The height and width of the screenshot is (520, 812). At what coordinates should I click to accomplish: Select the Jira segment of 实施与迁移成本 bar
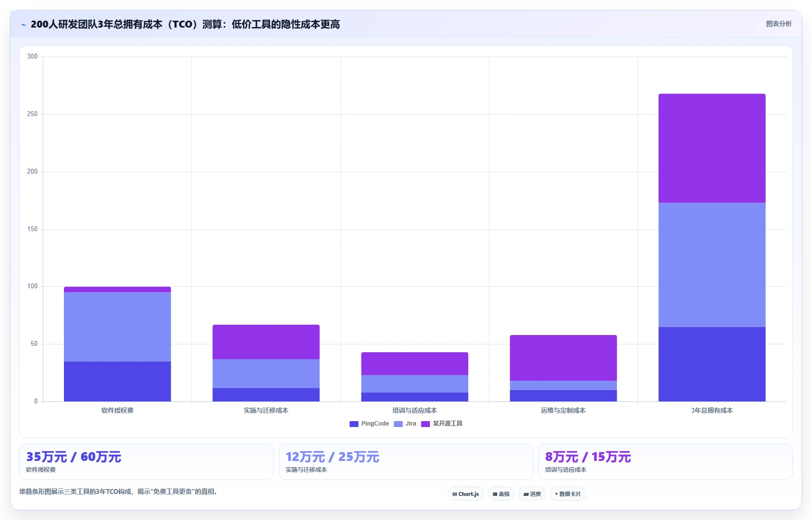[266, 373]
